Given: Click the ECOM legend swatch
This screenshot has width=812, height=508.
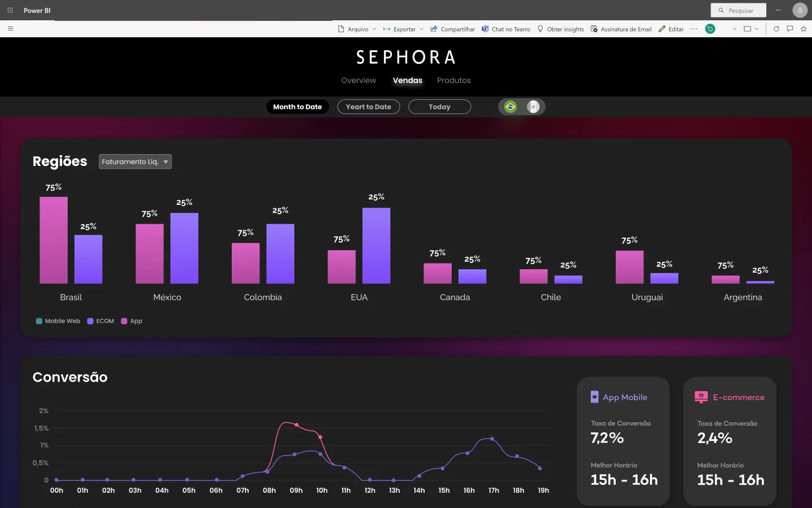Looking at the screenshot, I should tap(90, 321).
